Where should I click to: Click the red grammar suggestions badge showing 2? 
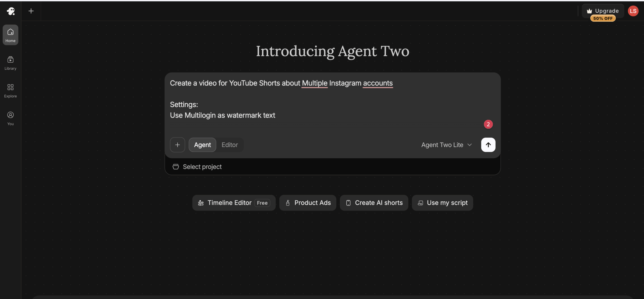pos(488,124)
